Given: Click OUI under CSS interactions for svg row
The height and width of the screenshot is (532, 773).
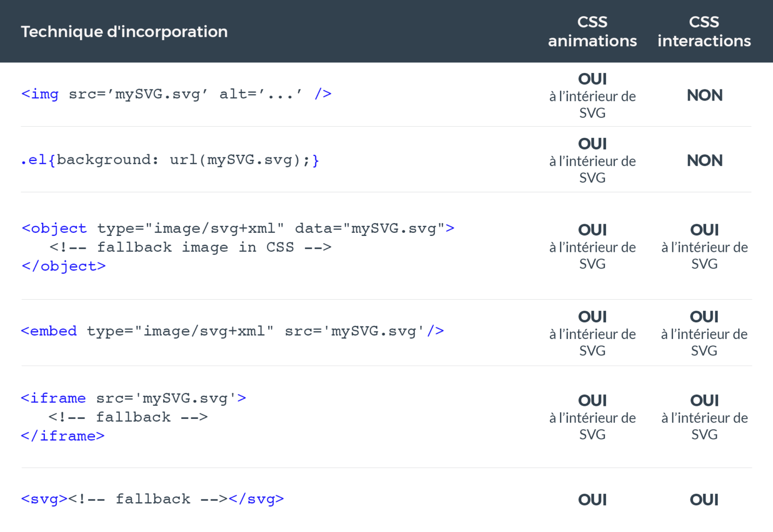Looking at the screenshot, I should pos(704,500).
